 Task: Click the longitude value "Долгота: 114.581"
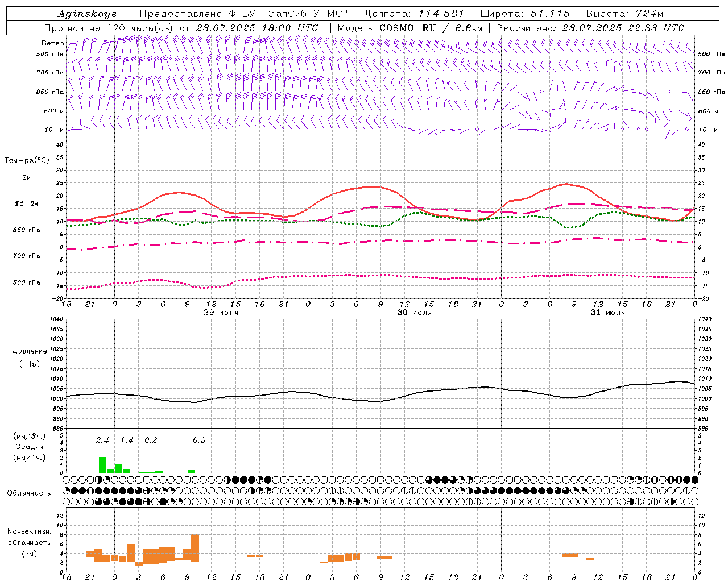point(414,14)
